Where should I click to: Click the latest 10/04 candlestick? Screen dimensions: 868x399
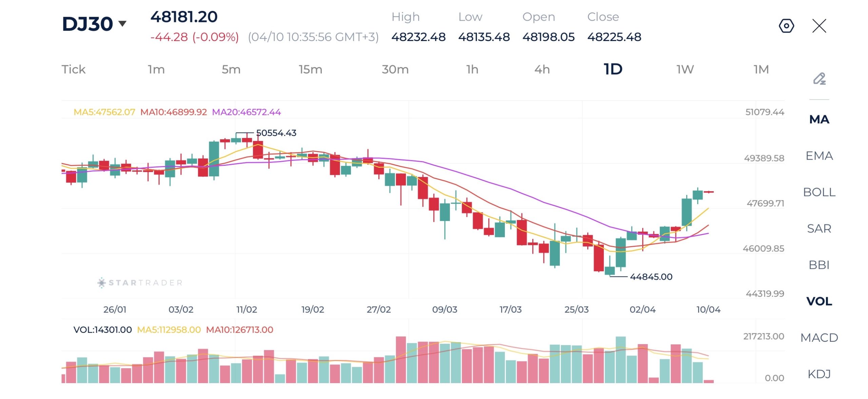tap(709, 192)
